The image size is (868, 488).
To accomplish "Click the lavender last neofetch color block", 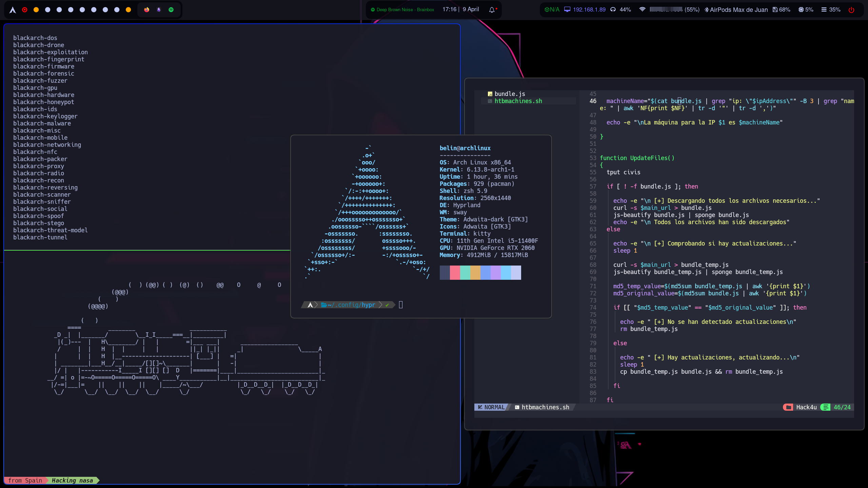I will click(x=516, y=273).
